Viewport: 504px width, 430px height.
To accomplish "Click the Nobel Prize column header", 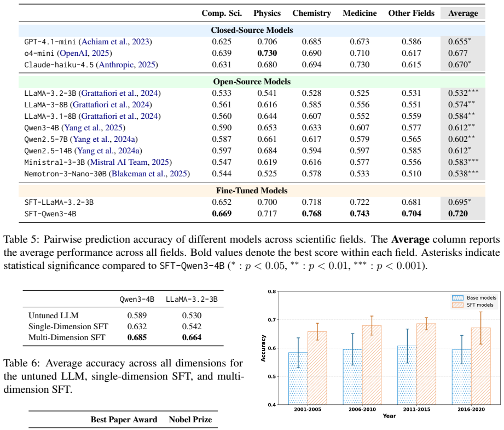I will pos(190,420).
